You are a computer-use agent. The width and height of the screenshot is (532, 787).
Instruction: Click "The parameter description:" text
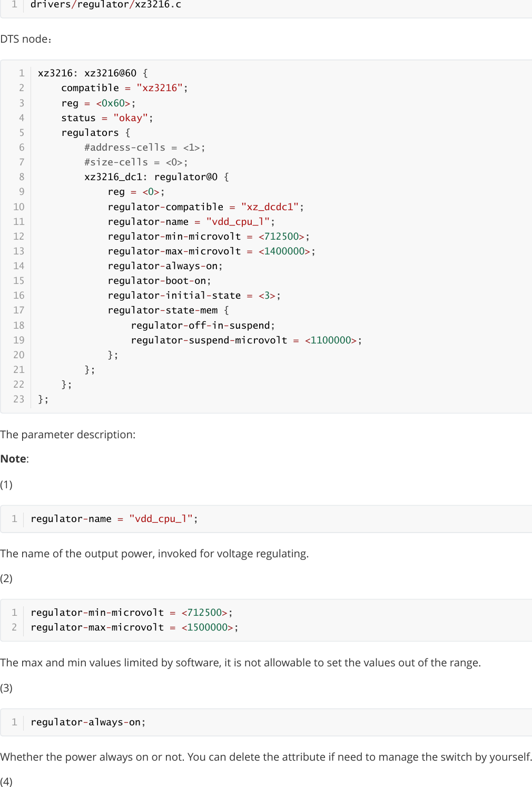68,435
